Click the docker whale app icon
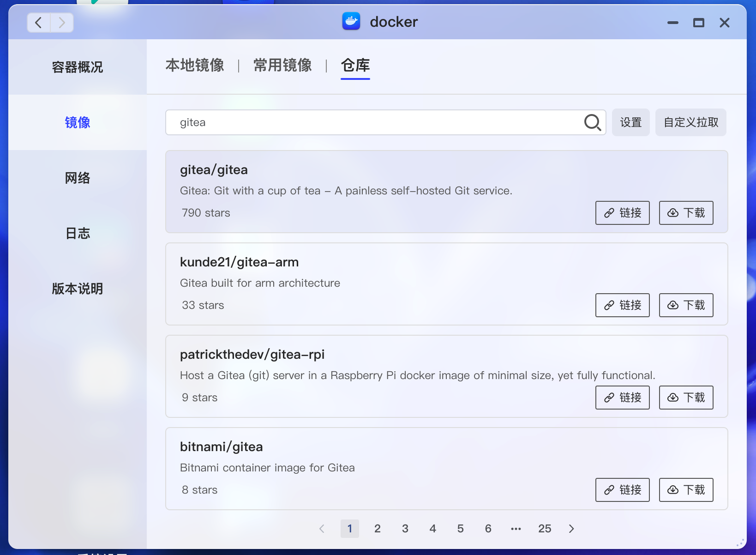Image resolution: width=756 pixels, height=555 pixels. point(351,21)
